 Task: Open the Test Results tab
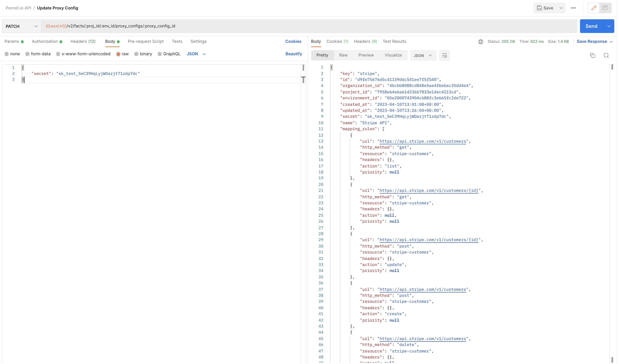tap(394, 42)
